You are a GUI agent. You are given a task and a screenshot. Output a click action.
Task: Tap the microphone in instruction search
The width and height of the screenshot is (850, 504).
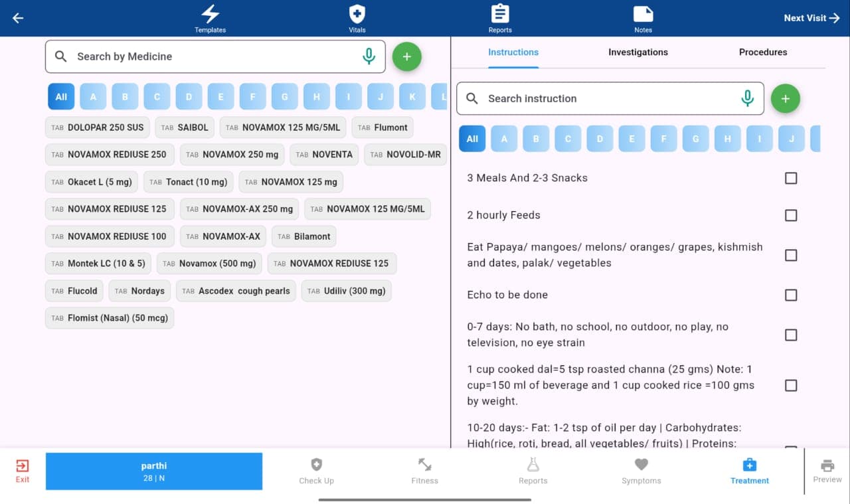pyautogui.click(x=748, y=98)
